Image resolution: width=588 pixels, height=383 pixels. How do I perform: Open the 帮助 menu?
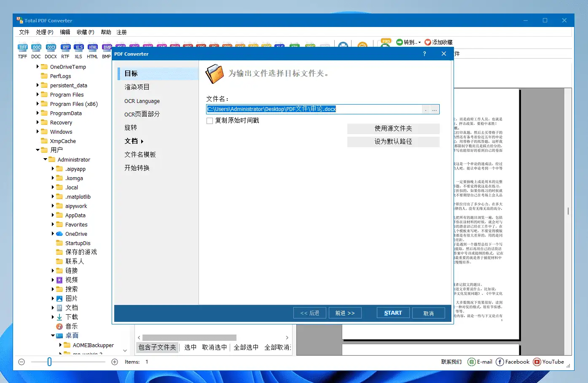click(106, 32)
